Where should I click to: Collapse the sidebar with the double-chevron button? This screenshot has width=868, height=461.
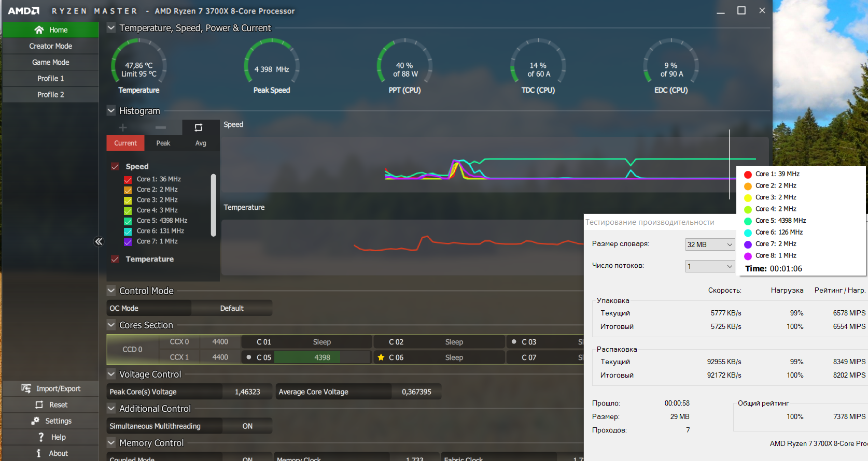coord(99,241)
